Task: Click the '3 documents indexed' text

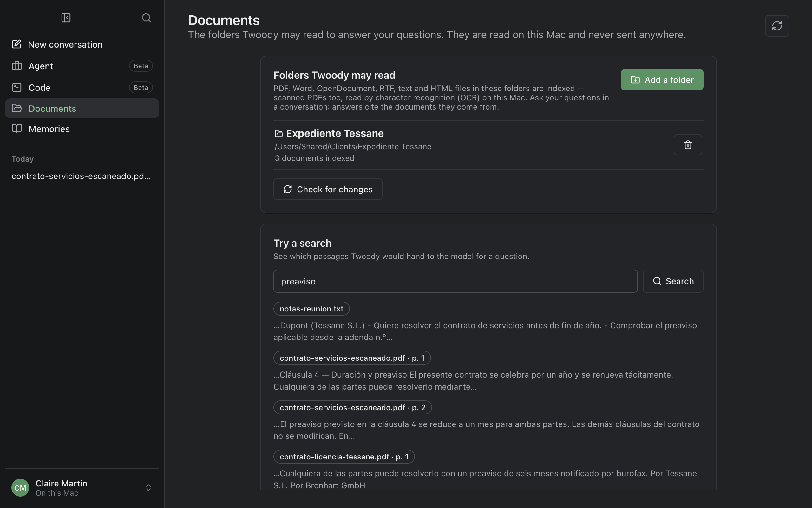Action: [x=314, y=158]
